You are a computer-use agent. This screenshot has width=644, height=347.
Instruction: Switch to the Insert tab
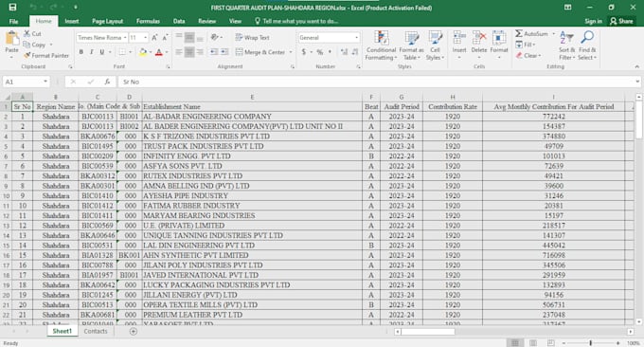click(71, 21)
